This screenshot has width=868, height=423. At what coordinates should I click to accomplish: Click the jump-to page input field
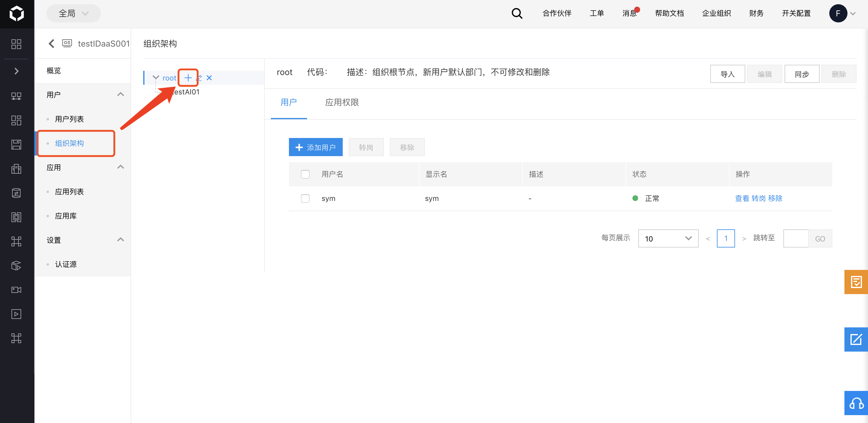pyautogui.click(x=795, y=238)
